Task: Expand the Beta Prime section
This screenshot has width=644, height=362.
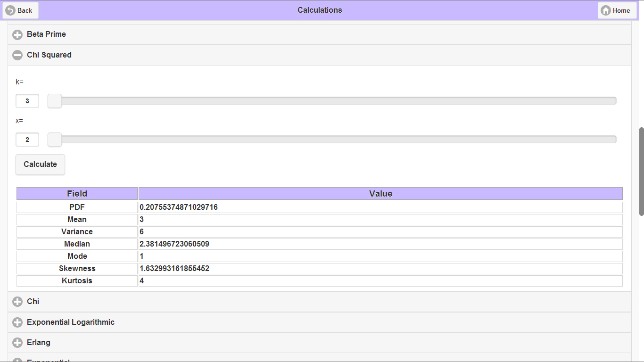Action: pyautogui.click(x=46, y=34)
